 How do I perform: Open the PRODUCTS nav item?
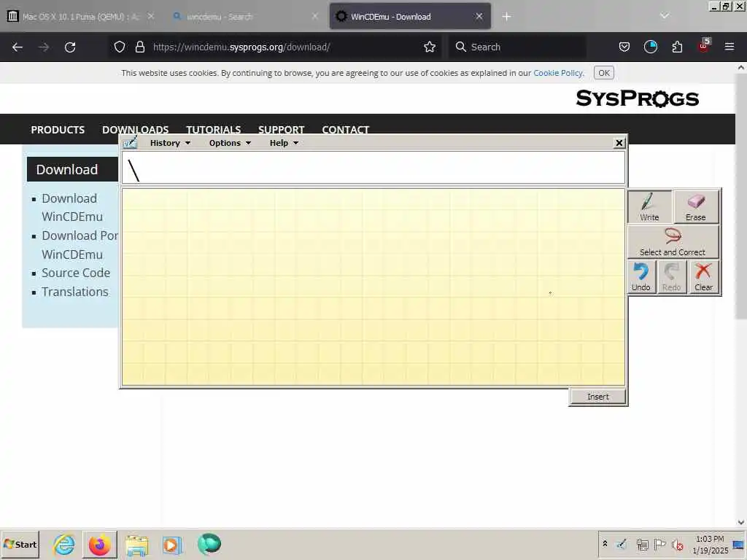(58, 130)
